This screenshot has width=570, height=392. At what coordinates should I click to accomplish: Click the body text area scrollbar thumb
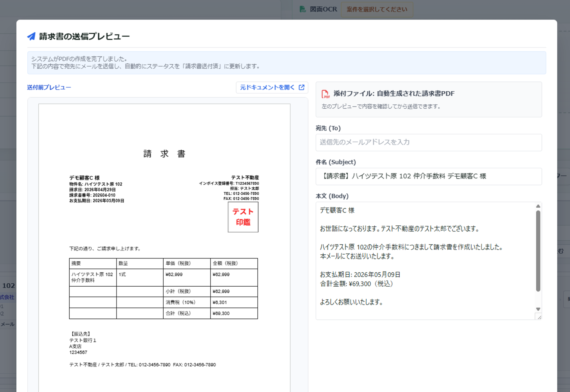point(538,251)
